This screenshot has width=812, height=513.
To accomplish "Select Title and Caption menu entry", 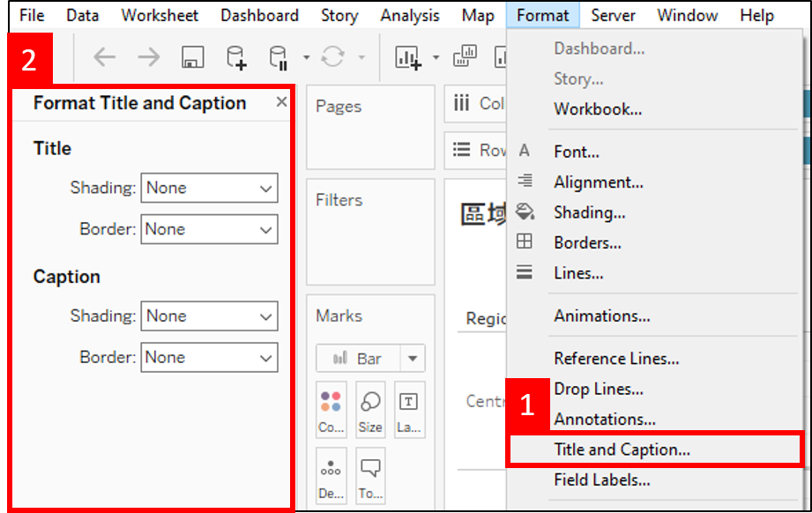I will [x=622, y=450].
